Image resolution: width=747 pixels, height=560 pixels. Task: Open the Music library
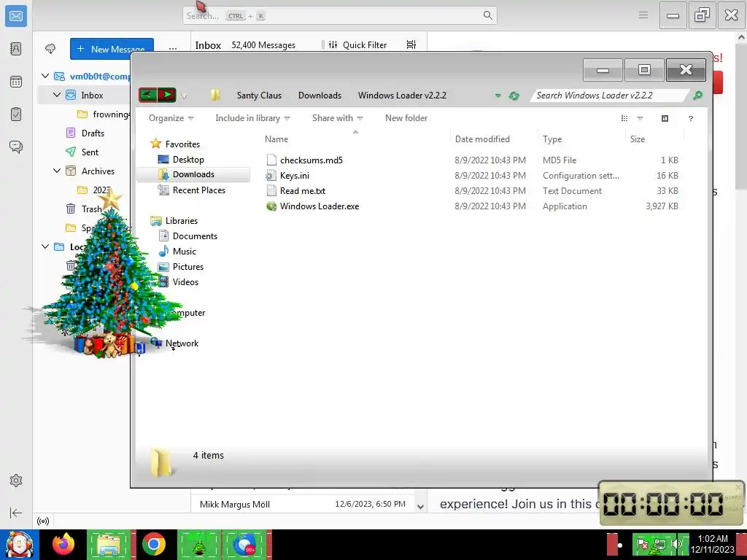[x=184, y=251]
